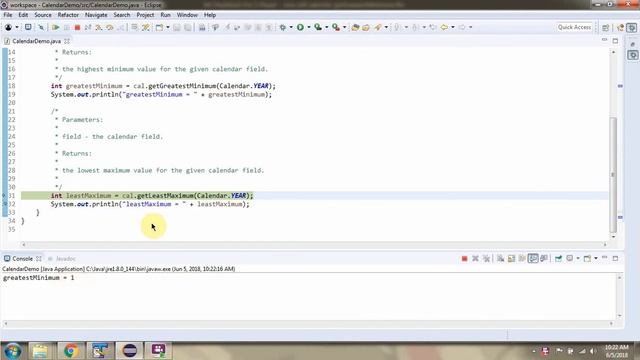
Task: Open File Explorer from the taskbar
Action: pyautogui.click(x=40, y=351)
